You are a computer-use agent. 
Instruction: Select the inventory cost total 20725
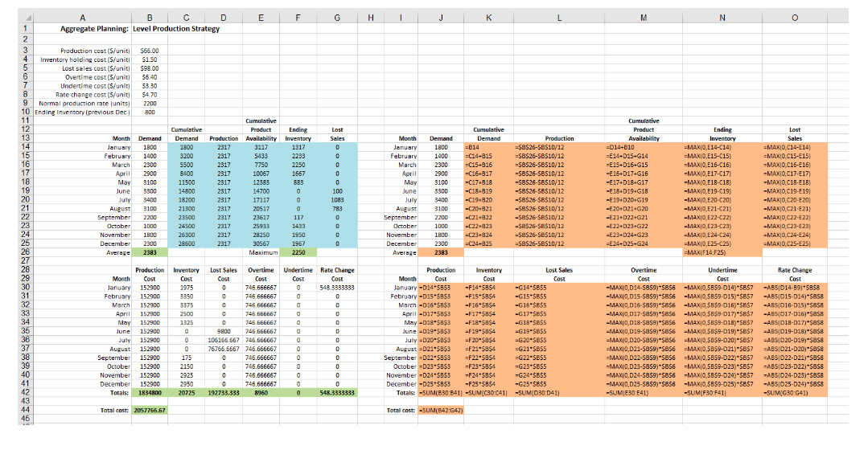(x=186, y=392)
